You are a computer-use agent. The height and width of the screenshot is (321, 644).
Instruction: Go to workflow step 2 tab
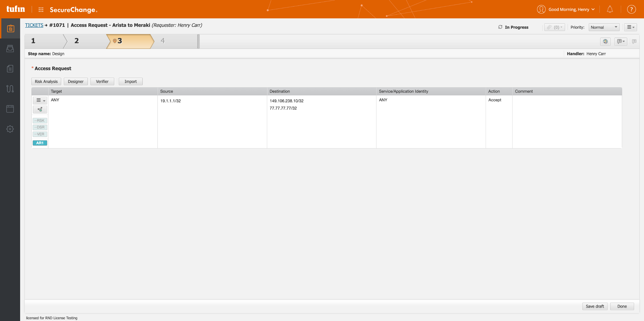(77, 41)
